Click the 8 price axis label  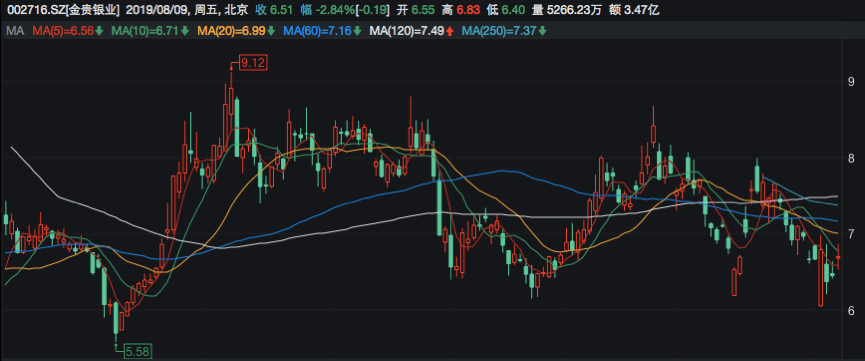point(851,158)
